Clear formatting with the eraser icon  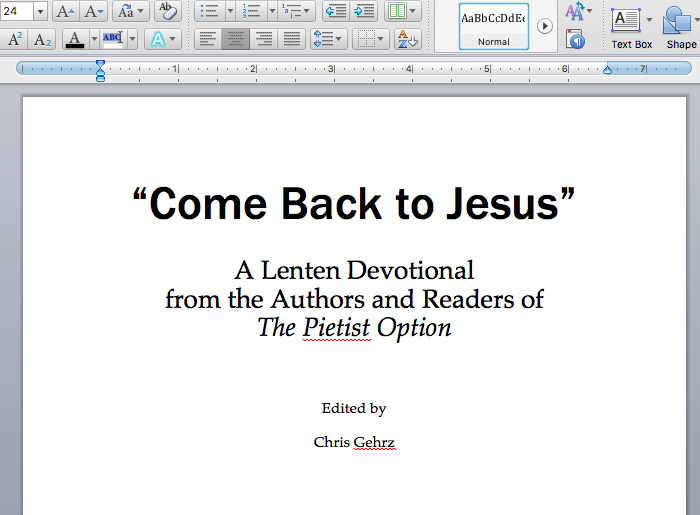(168, 11)
